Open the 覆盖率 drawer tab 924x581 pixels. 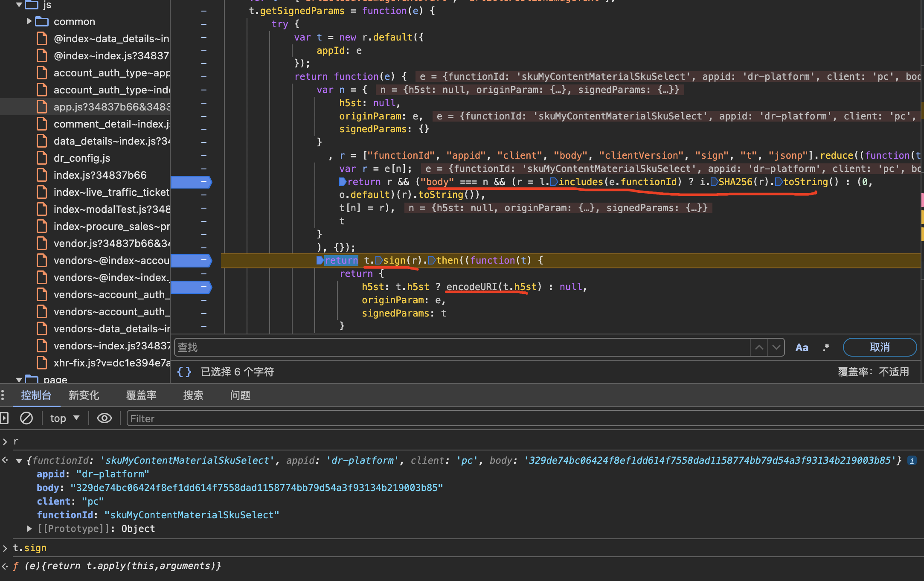[x=141, y=395]
